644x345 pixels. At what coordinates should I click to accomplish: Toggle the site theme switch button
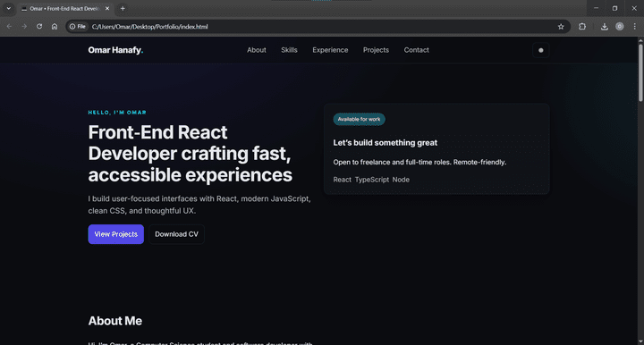pyautogui.click(x=540, y=50)
